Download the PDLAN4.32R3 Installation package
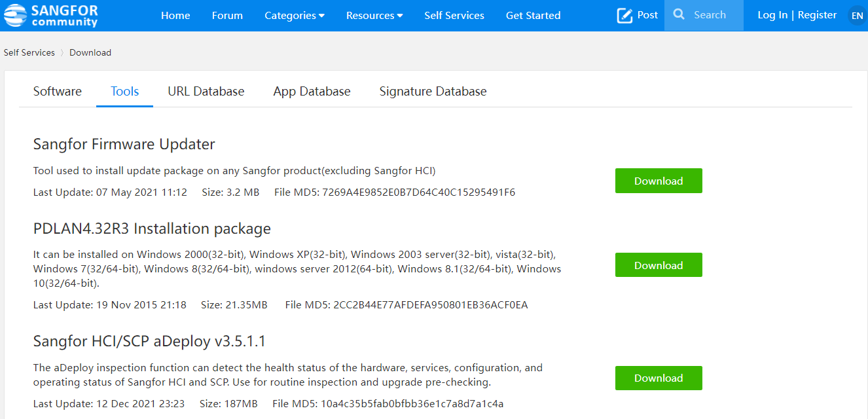868x419 pixels. [658, 265]
